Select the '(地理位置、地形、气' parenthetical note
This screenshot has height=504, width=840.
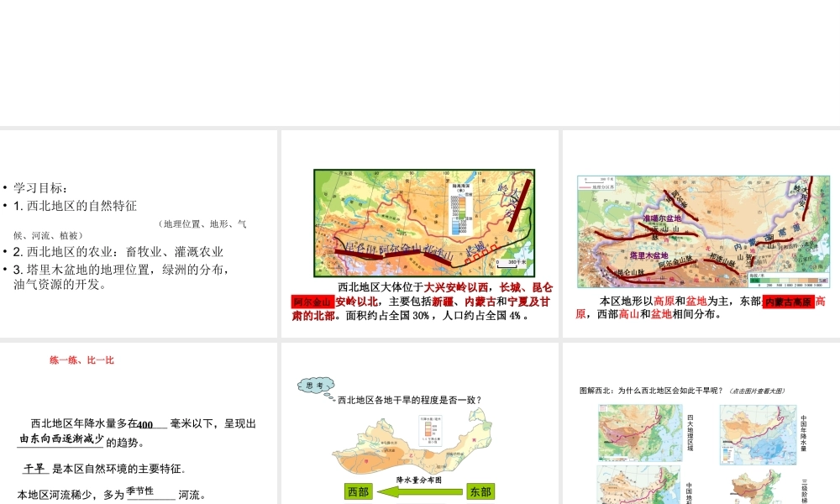click(202, 224)
